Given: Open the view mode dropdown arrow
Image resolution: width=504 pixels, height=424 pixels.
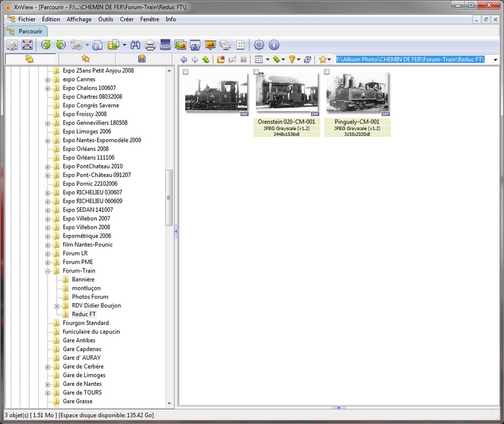Looking at the screenshot, I should coord(267,59).
